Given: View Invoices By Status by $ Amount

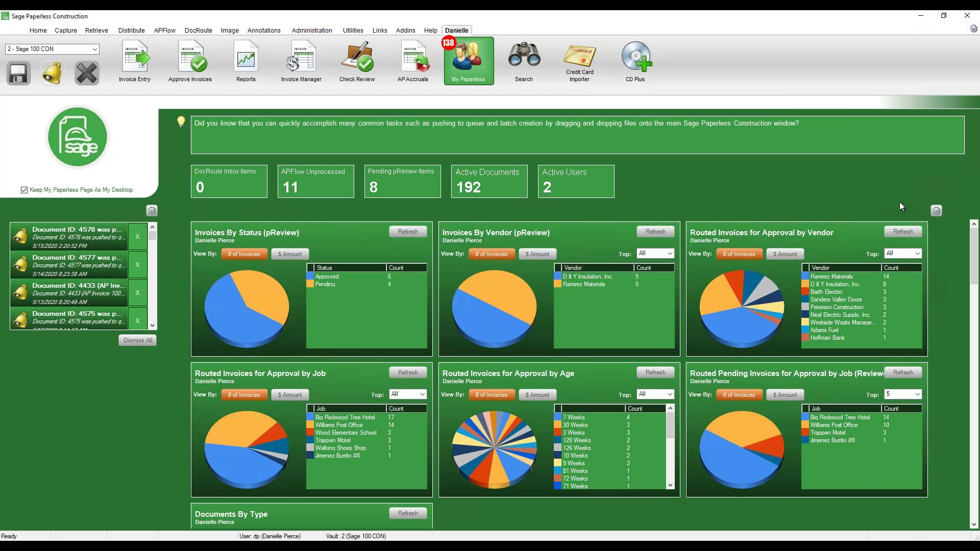Looking at the screenshot, I should tap(290, 254).
